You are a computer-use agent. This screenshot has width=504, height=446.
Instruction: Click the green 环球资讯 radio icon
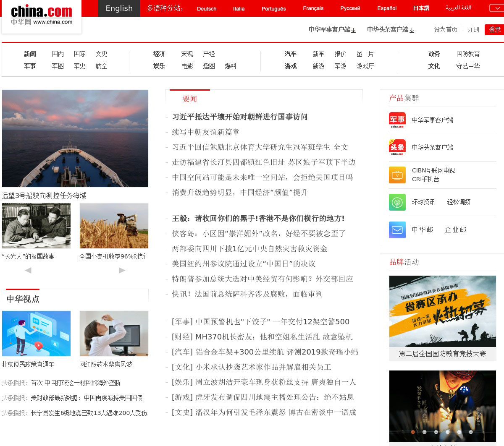[397, 202]
